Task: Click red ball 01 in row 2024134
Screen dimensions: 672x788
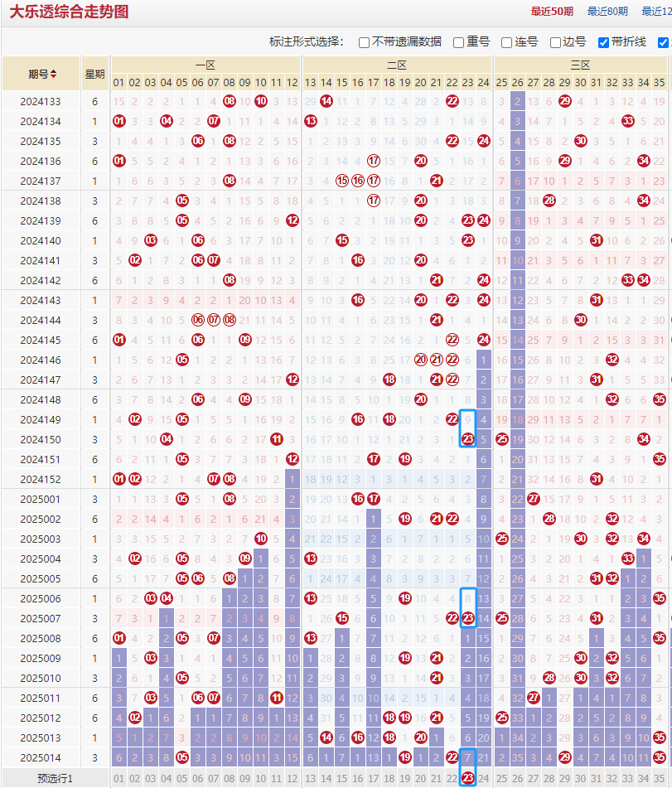Action: click(x=119, y=121)
